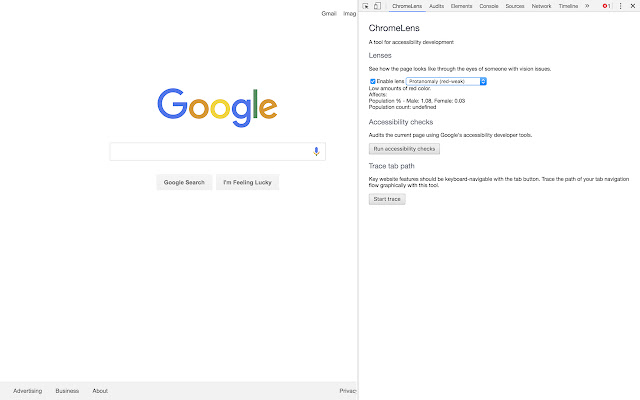Screen dimensions: 640x400
Task: Click the Lenses heading
Action: 380,56
